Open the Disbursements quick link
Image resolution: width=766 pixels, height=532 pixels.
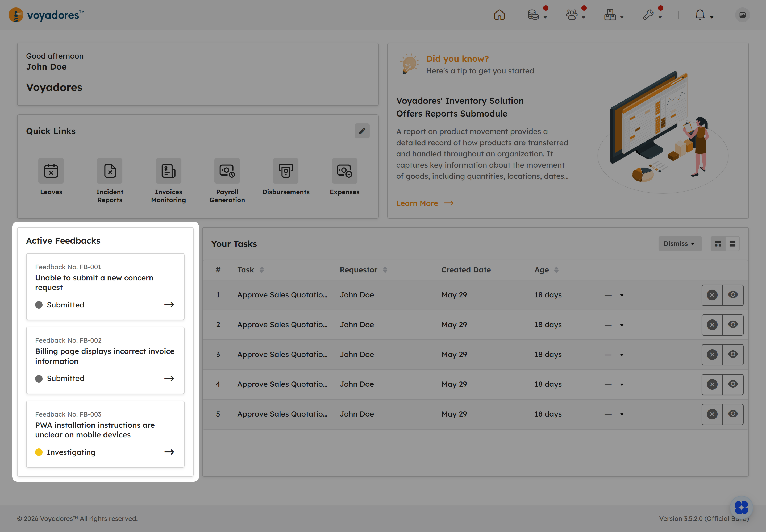[286, 171]
